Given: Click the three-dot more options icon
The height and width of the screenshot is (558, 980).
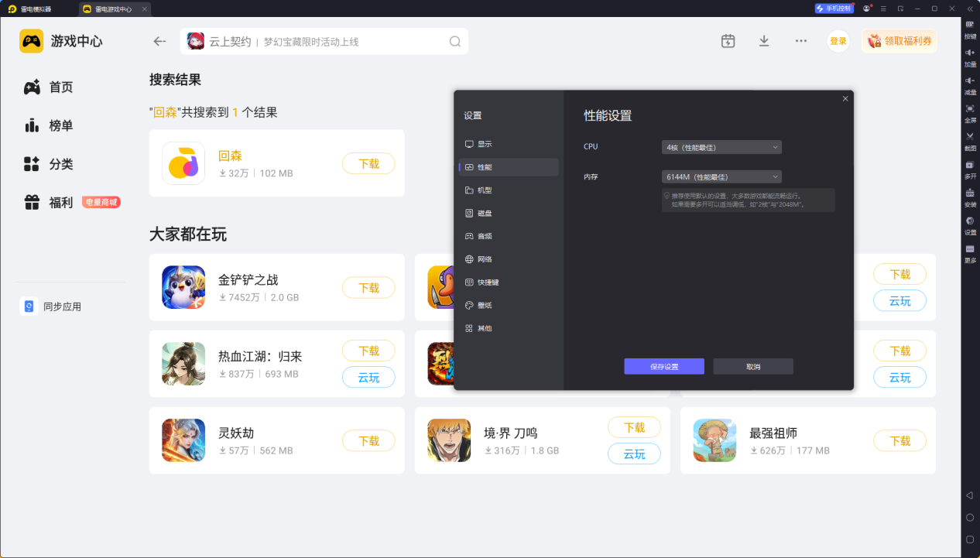Looking at the screenshot, I should point(801,41).
